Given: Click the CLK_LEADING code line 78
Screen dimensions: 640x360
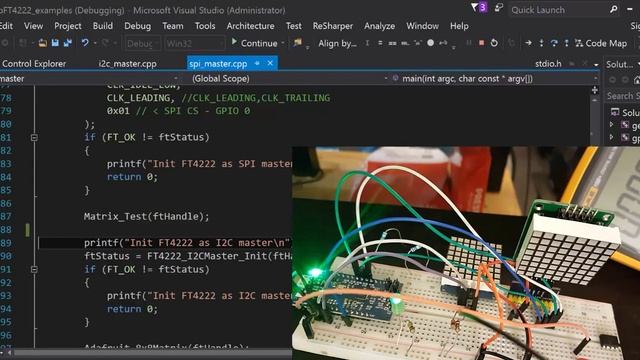Looking at the screenshot, I should (218, 98).
